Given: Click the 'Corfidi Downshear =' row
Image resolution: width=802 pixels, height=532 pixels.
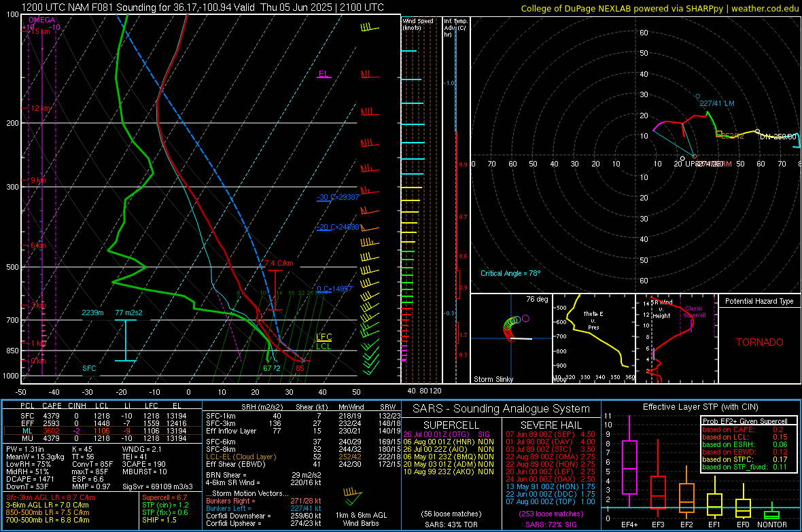Looking at the screenshot, I should 264,516.
